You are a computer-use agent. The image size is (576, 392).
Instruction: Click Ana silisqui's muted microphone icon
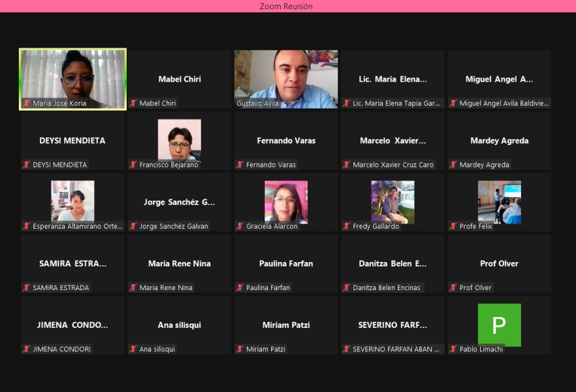pos(133,349)
